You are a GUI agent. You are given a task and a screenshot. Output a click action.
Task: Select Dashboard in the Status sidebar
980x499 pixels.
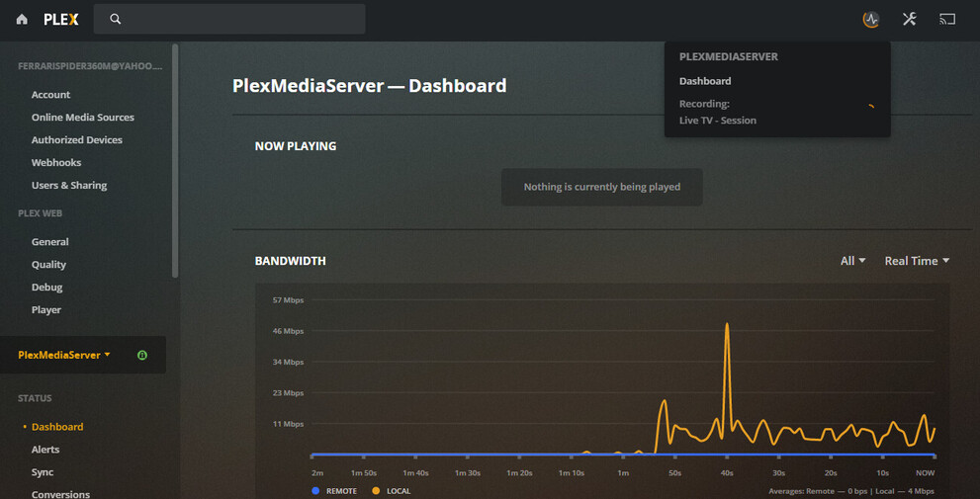pyautogui.click(x=57, y=427)
